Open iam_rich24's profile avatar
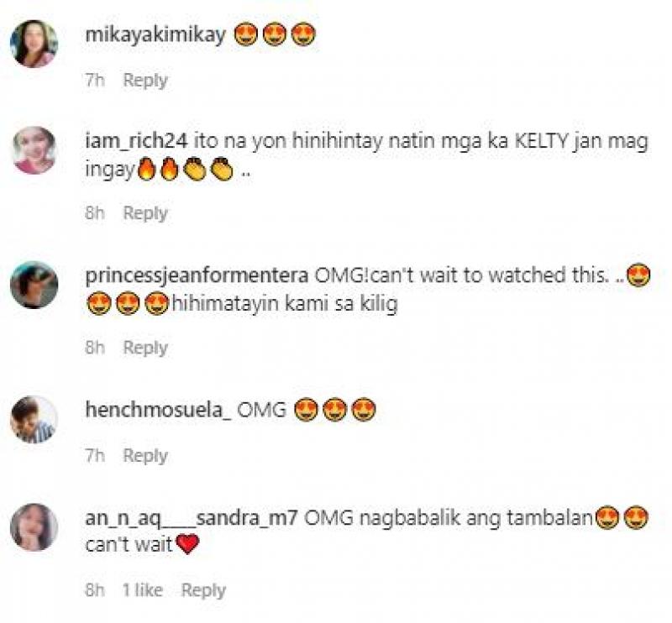Screen dimensions: 672x623 (x=34, y=150)
